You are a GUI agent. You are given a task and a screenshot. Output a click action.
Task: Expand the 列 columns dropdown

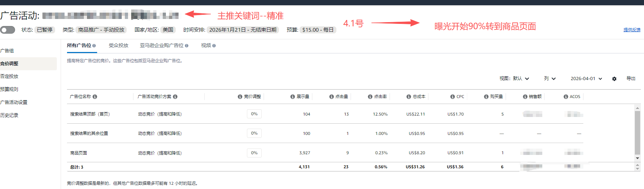[x=550, y=79]
